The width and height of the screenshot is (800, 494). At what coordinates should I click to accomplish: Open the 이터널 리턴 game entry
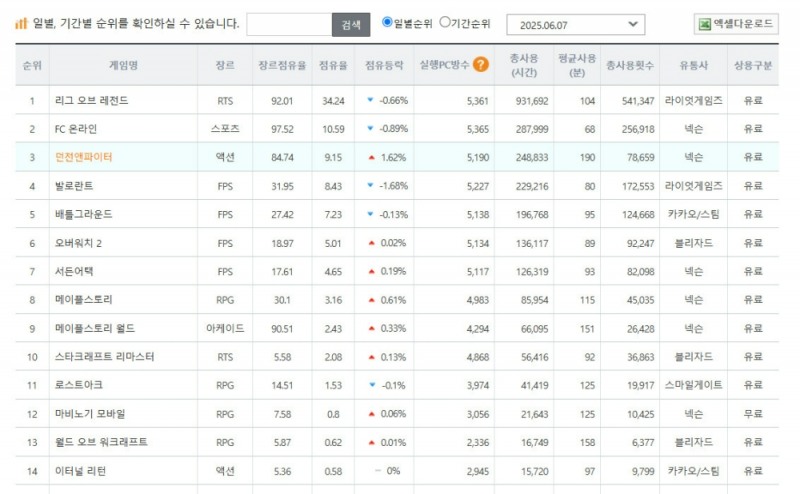pos(80,471)
